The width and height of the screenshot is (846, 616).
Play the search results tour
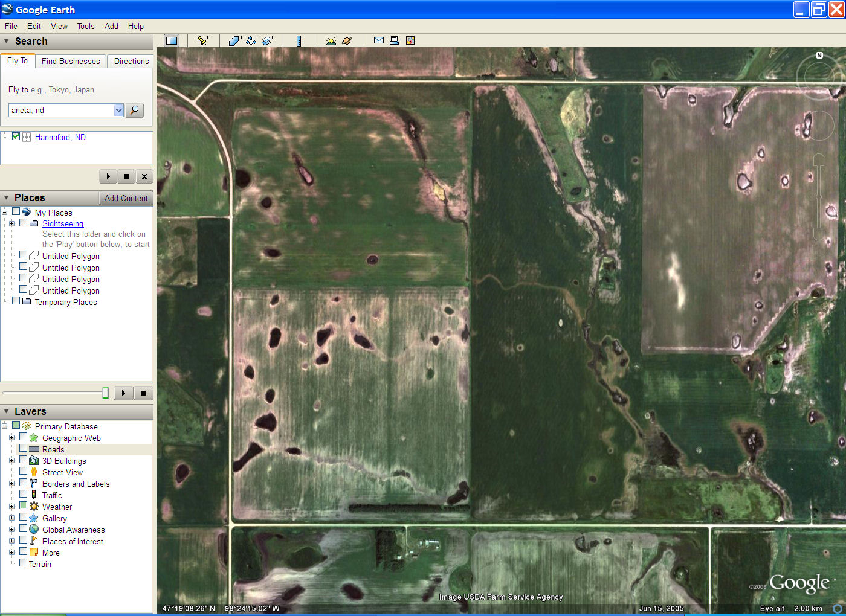108,176
